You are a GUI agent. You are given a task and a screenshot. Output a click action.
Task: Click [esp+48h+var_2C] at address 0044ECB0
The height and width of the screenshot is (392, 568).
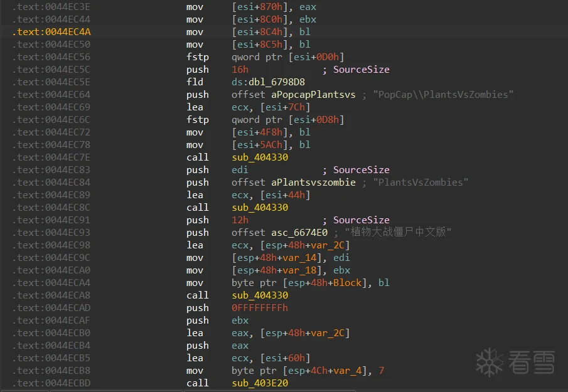(x=305, y=333)
